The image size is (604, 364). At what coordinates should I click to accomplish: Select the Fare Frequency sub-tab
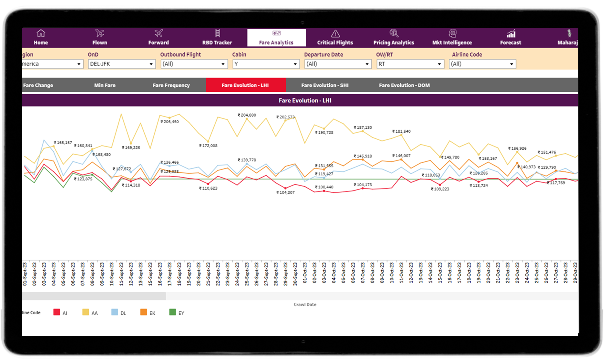(171, 85)
